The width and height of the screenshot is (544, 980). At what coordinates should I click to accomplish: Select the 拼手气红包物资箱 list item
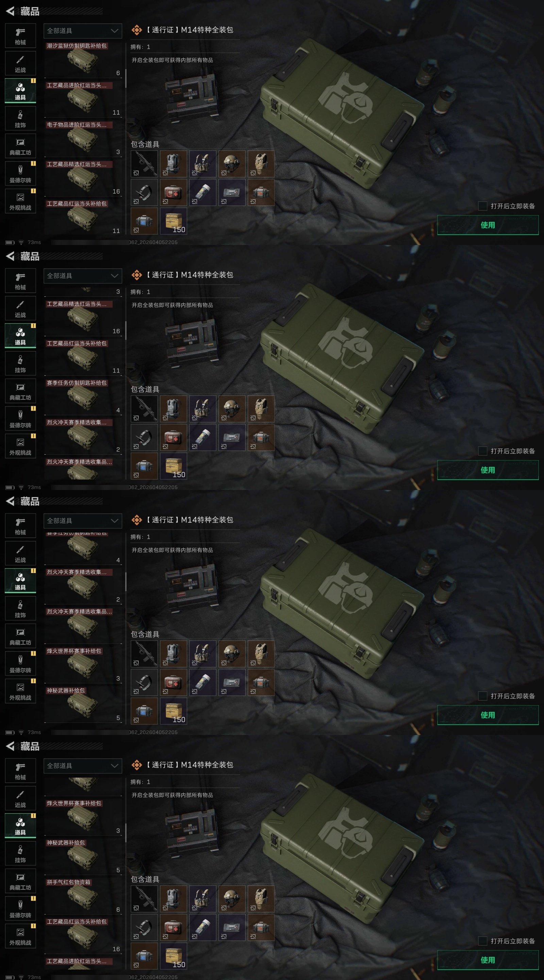(x=83, y=896)
